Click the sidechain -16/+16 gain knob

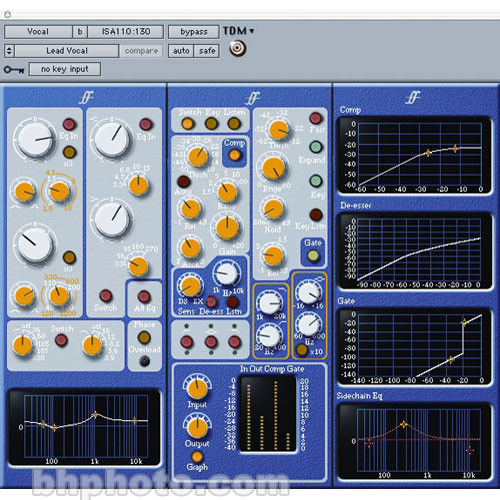(x=309, y=293)
